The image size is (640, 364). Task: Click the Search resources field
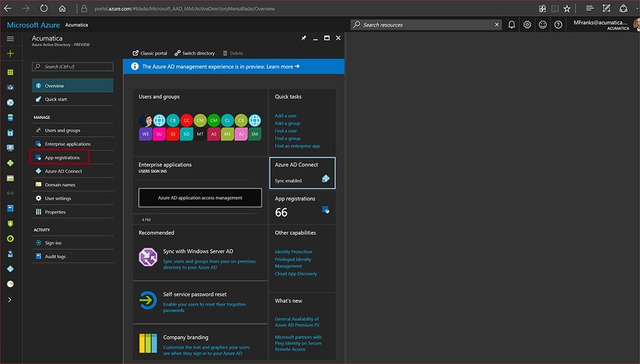[426, 25]
